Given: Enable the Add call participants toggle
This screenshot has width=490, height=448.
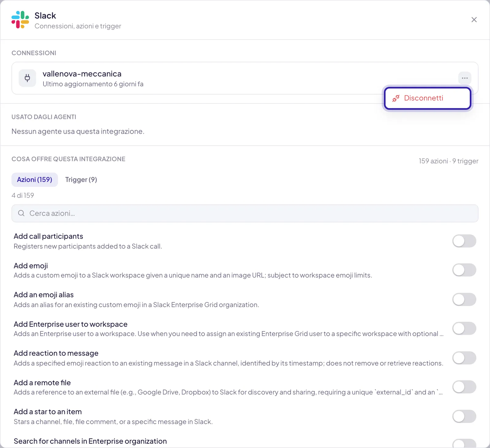Looking at the screenshot, I should pos(464,241).
